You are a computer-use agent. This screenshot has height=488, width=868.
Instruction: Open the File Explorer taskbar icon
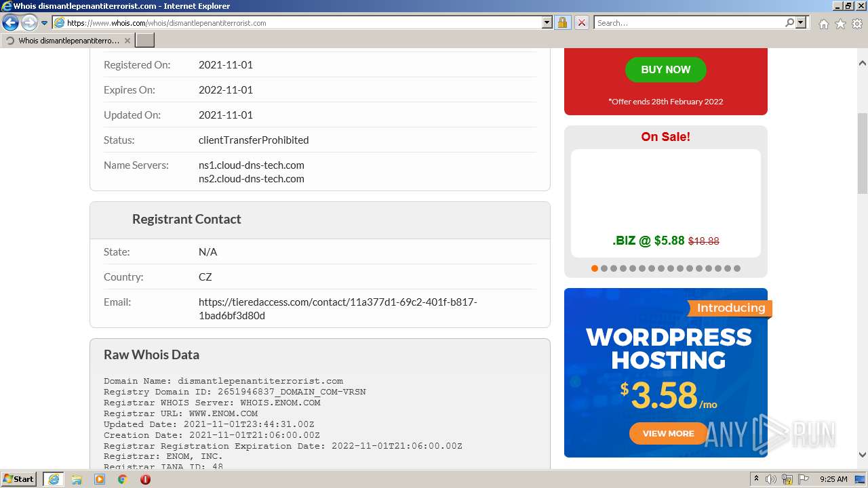[x=77, y=479]
